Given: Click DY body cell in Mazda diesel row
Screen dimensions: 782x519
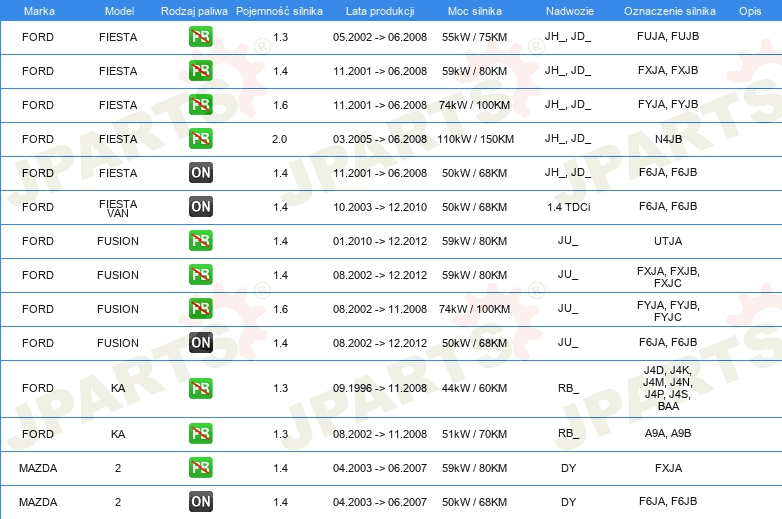Looking at the screenshot, I should 569,502.
